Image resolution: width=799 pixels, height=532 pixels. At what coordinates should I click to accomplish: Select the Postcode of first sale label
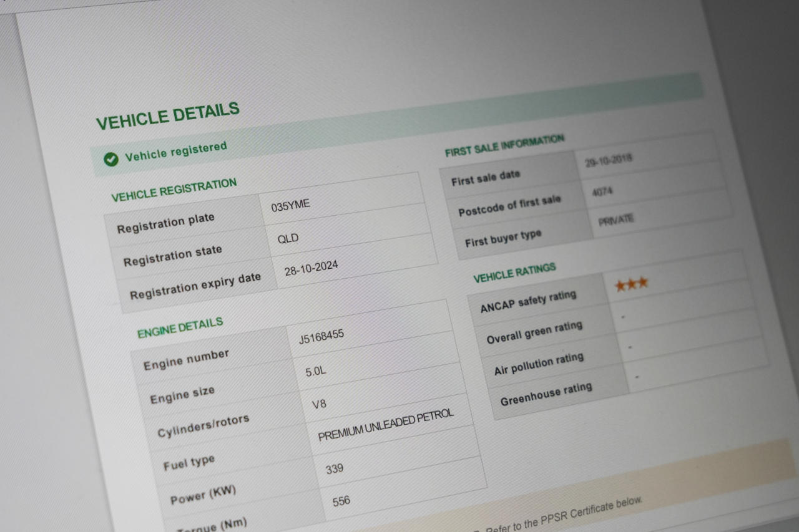tap(509, 206)
